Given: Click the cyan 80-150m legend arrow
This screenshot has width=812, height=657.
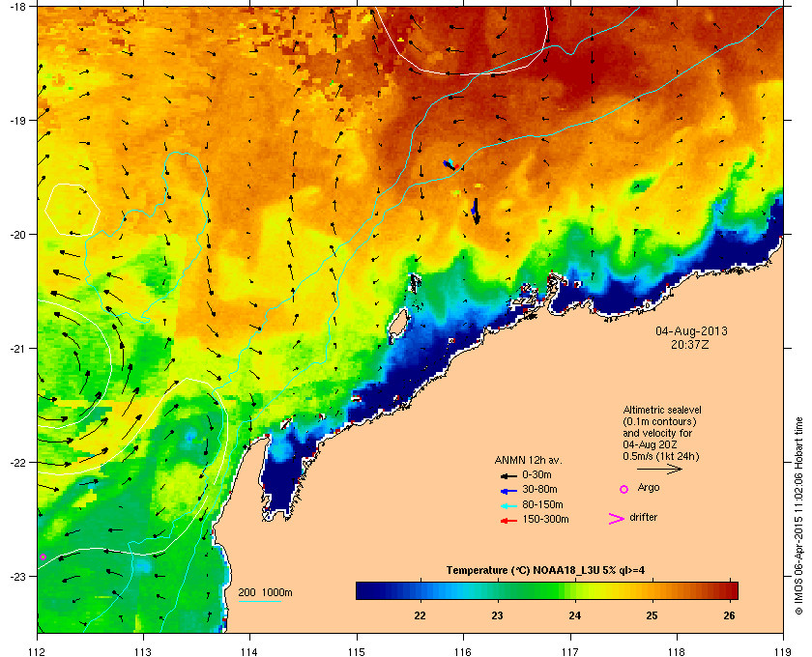Looking at the screenshot, I should pos(508,505).
